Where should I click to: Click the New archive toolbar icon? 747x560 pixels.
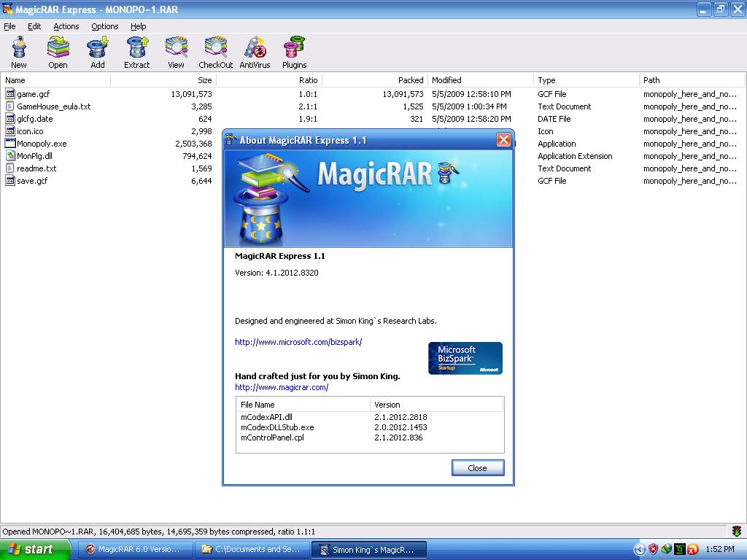pos(19,47)
